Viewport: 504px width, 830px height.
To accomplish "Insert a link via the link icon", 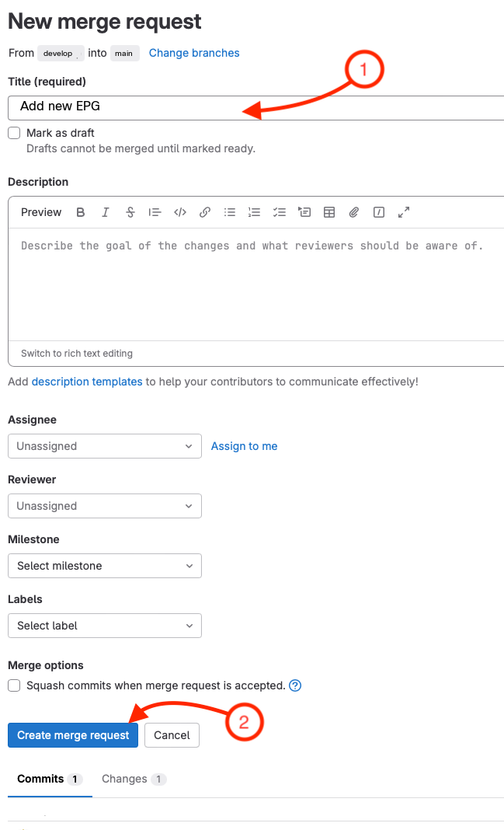I will coord(205,212).
